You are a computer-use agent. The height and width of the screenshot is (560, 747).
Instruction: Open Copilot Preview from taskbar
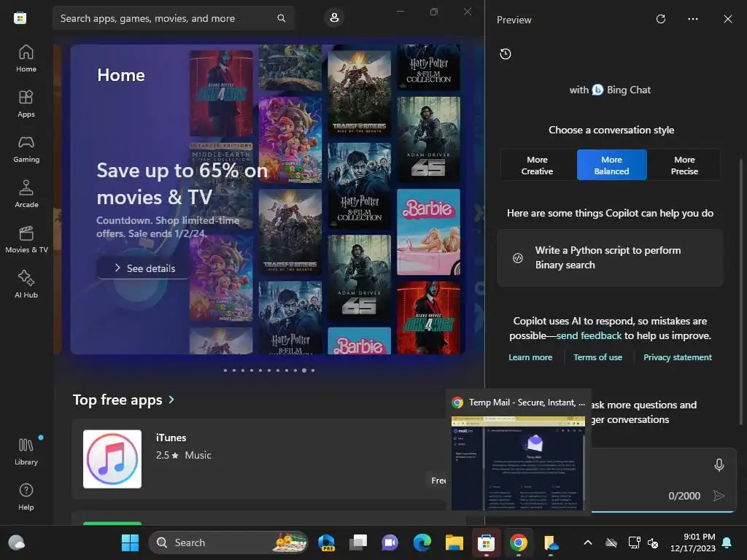coord(326,542)
